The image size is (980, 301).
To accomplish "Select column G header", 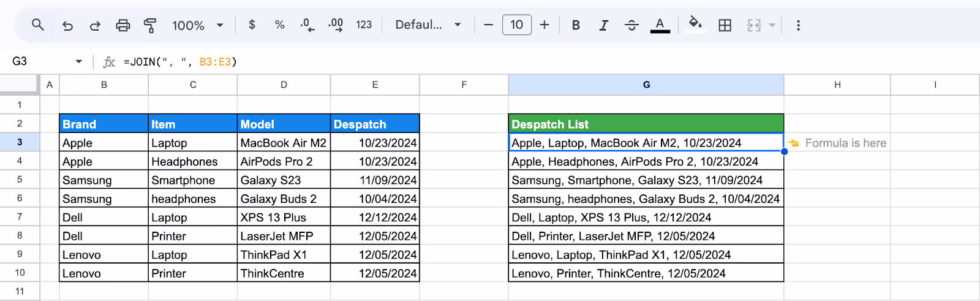I will pyautogui.click(x=646, y=85).
